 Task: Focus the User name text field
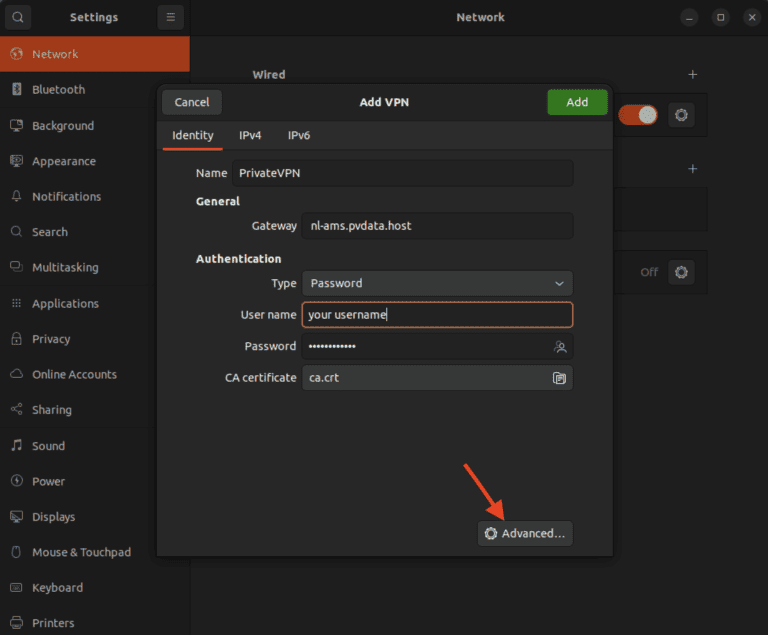click(437, 315)
